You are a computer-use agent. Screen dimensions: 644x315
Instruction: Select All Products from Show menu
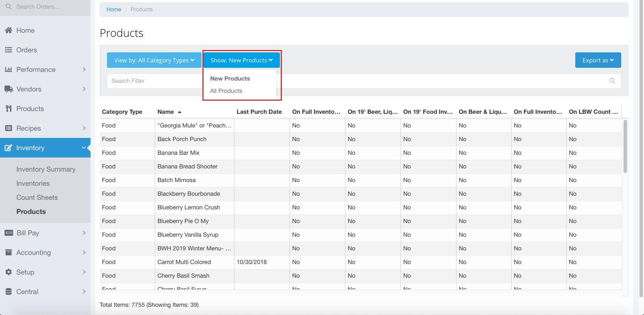[x=226, y=91]
